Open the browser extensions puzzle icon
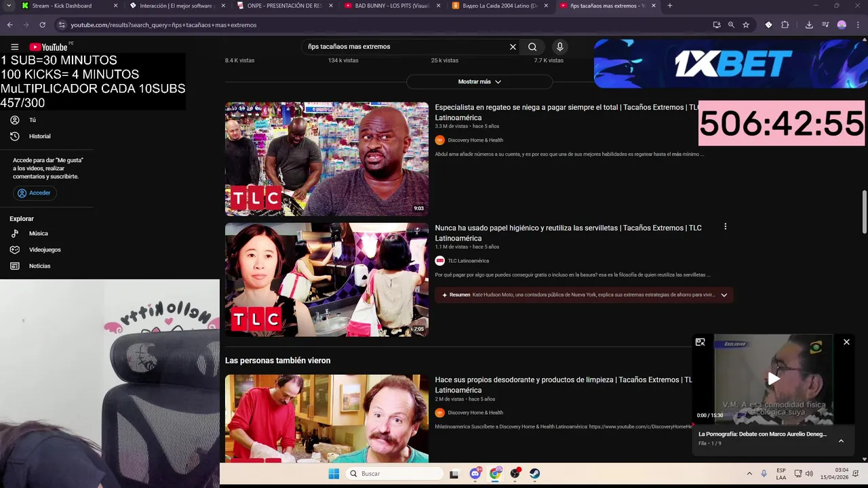Viewport: 868px width, 488px height. click(x=785, y=24)
